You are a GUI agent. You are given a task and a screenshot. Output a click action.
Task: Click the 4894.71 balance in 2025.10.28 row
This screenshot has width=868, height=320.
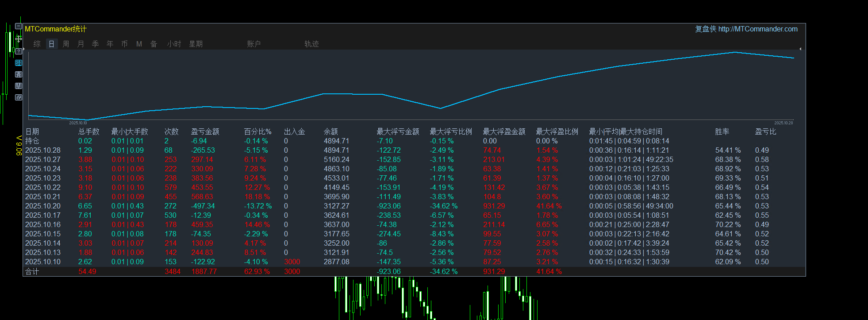pos(336,150)
